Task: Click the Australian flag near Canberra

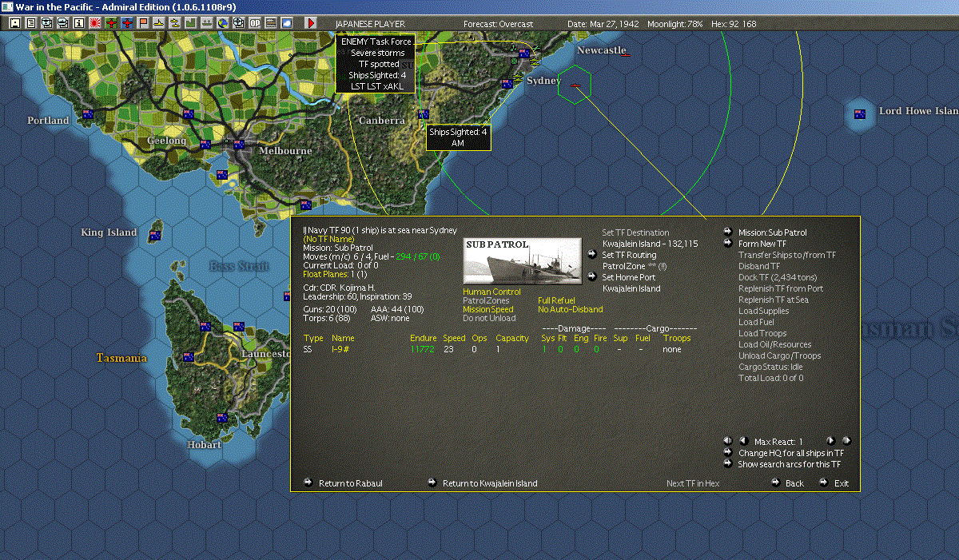Action: click(x=423, y=114)
